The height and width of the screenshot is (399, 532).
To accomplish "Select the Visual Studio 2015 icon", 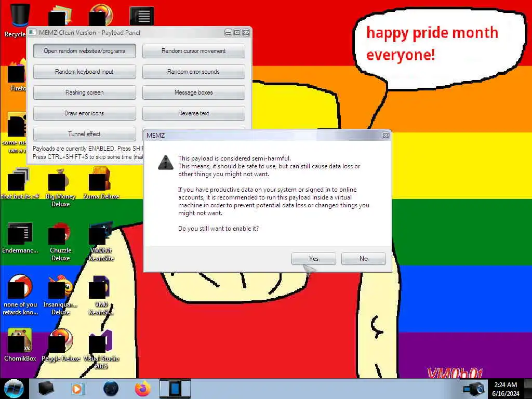I will pyautogui.click(x=101, y=350).
